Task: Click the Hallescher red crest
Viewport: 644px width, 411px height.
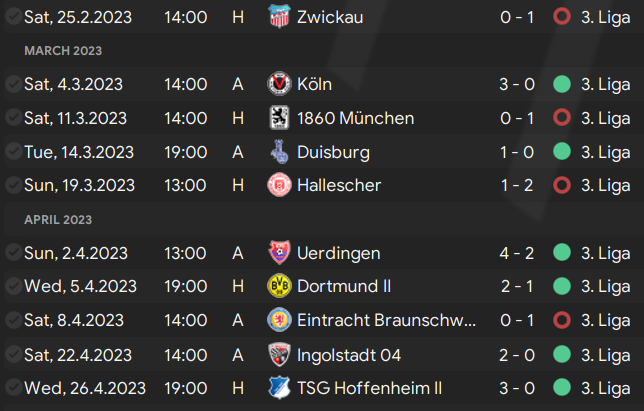Action: 279,185
